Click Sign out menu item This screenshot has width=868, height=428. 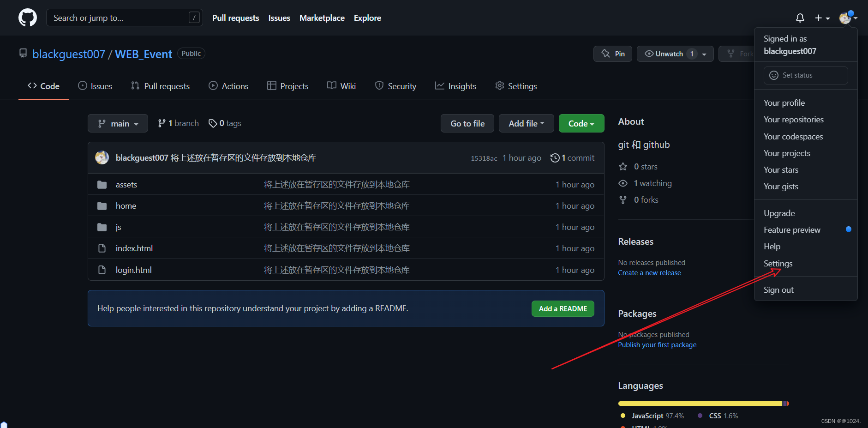tap(806, 290)
